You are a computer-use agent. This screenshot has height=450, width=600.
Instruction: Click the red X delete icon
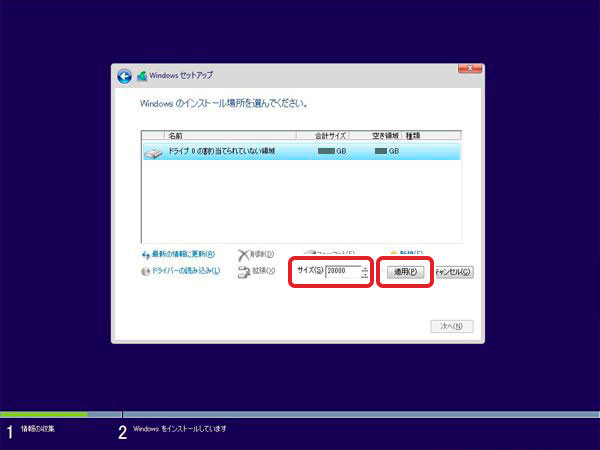[243, 255]
